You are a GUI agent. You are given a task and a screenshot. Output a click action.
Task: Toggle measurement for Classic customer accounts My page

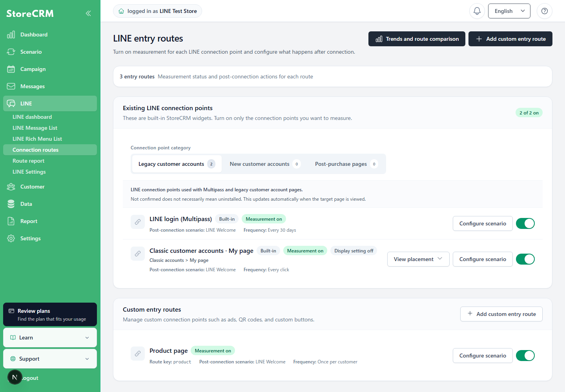coord(525,259)
